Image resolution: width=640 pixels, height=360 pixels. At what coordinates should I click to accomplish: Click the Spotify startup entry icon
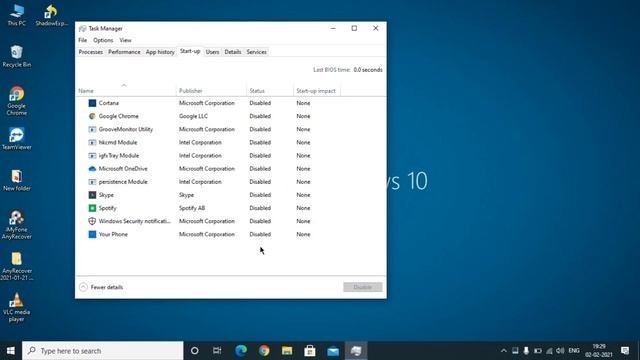pos(92,208)
